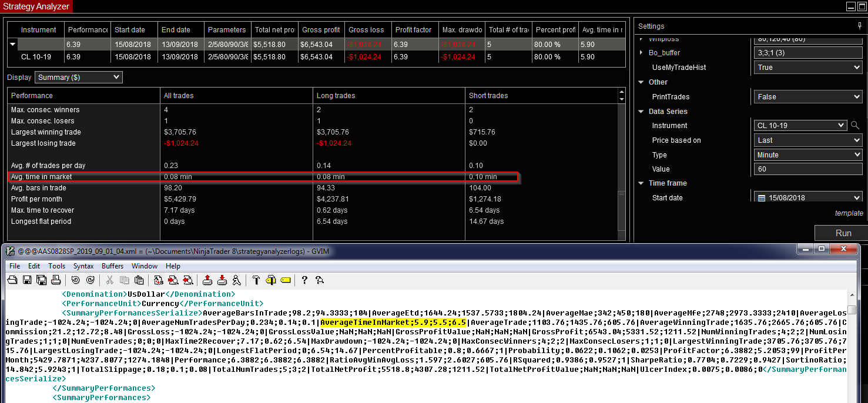Open the GVIM Window menu
Image resolution: width=868 pixels, height=403 pixels.
tap(144, 266)
